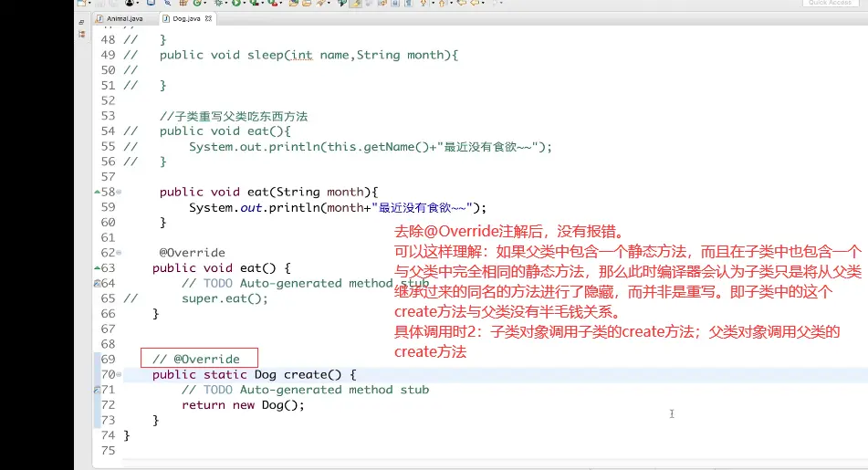The image size is (868, 470).
Task: Open the New button dropdown arrow
Action: (89, 4)
